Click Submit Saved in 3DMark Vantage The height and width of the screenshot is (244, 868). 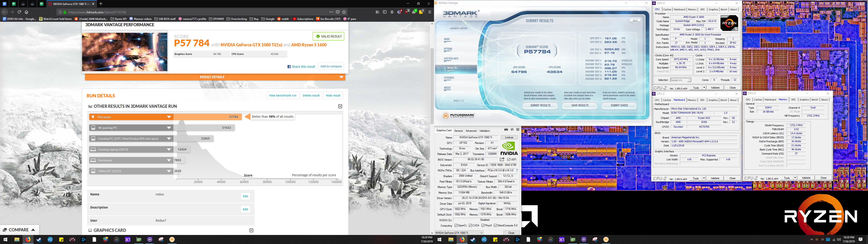[x=619, y=106]
